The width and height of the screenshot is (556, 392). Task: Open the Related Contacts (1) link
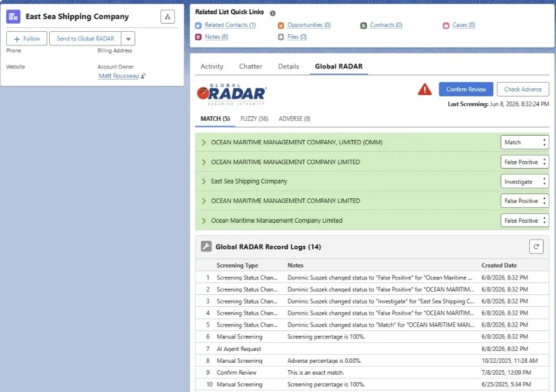[x=230, y=25]
